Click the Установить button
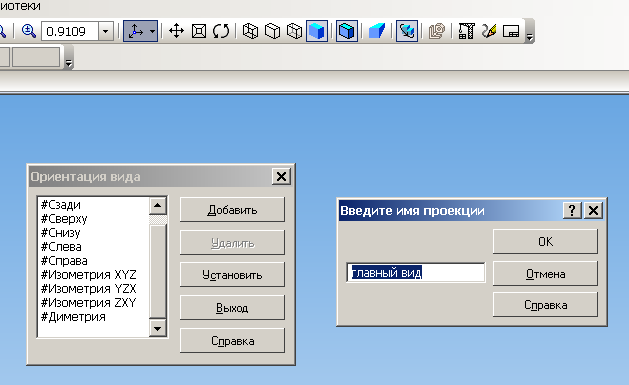 [x=232, y=275]
